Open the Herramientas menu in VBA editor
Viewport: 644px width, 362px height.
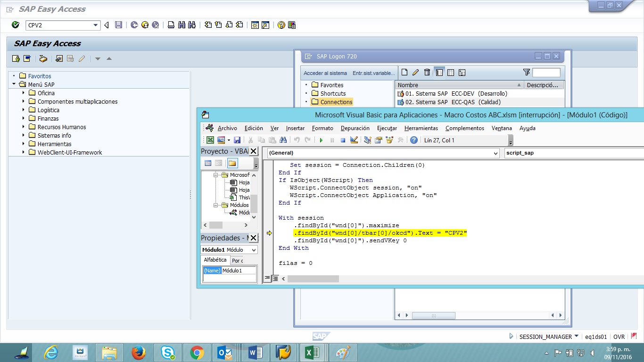(x=421, y=128)
